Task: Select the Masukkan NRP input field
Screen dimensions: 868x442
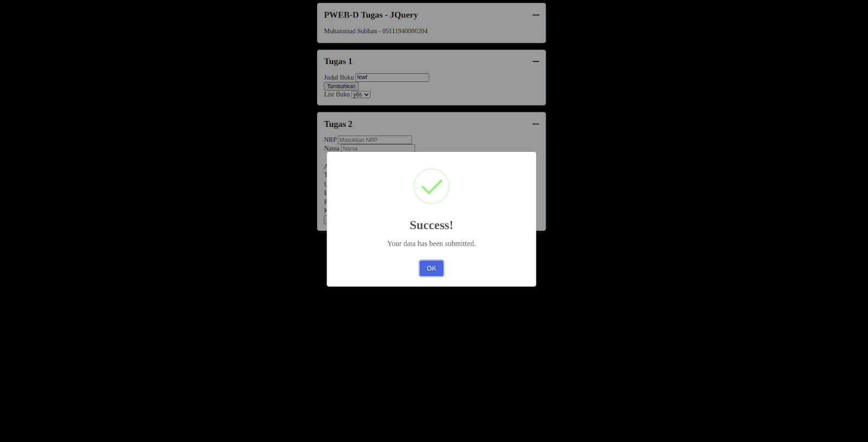Action: click(x=375, y=140)
